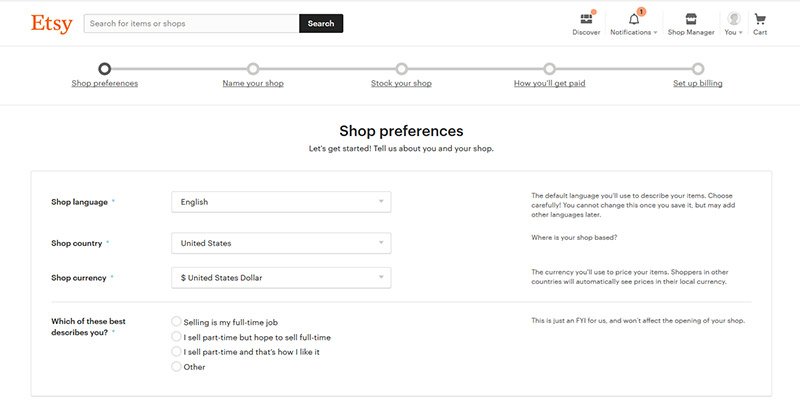Click the Set up billing step circle
This screenshot has height=406, width=800.
[x=698, y=68]
